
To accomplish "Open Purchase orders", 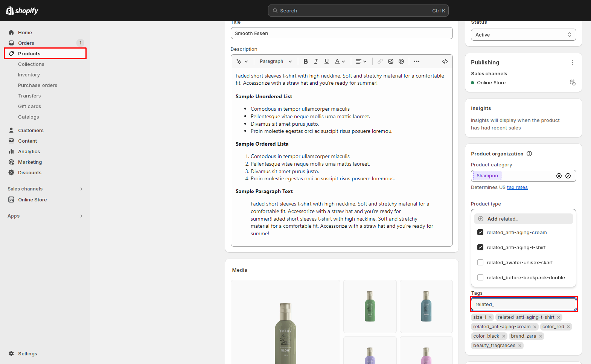I will [38, 85].
